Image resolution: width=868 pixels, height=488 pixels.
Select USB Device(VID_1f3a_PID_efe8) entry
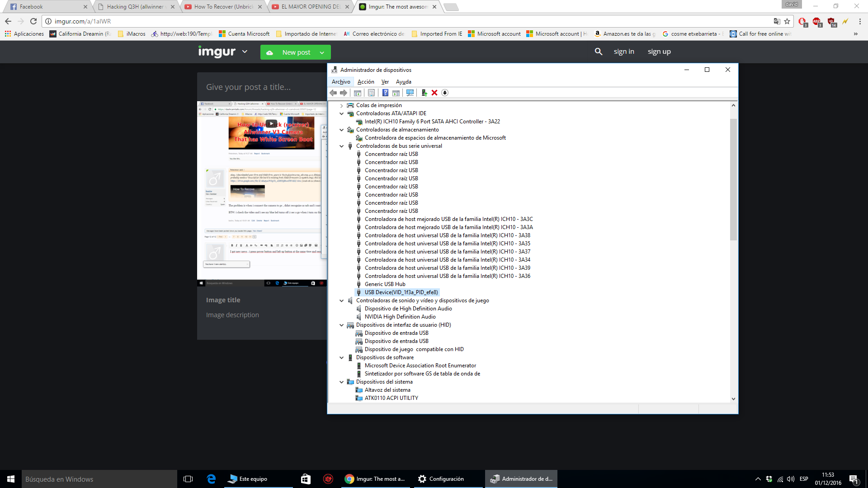point(401,292)
